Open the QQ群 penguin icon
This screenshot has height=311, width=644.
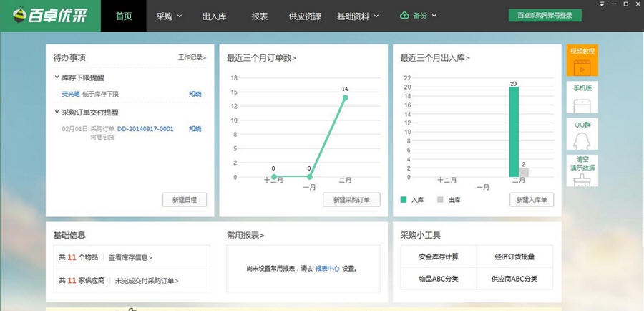coord(582,140)
